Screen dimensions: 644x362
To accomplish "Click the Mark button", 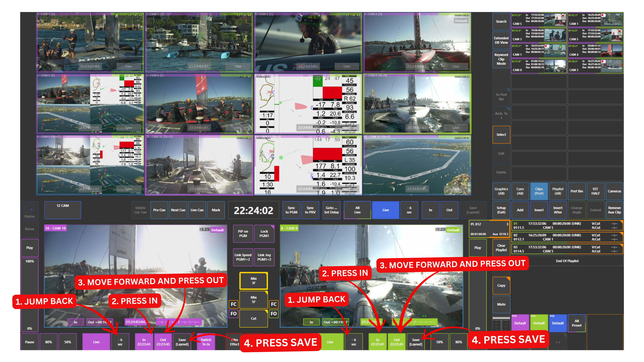I will pyautogui.click(x=216, y=210).
